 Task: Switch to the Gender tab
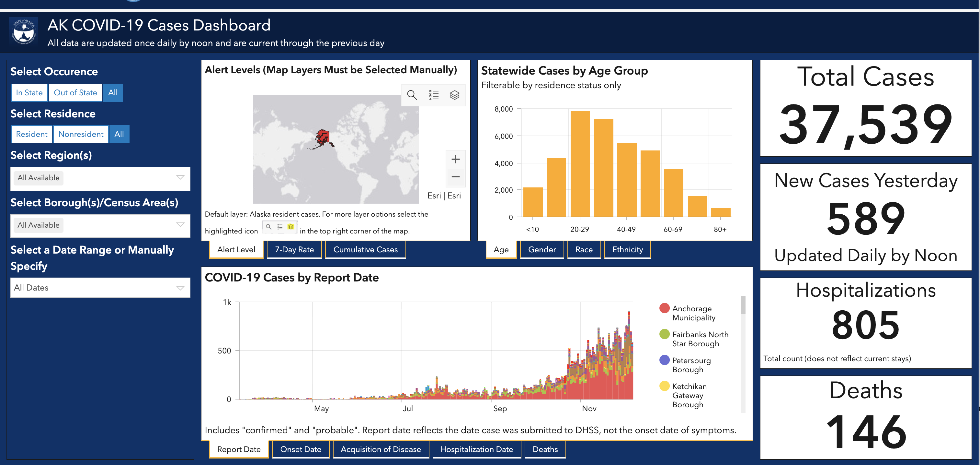(542, 249)
